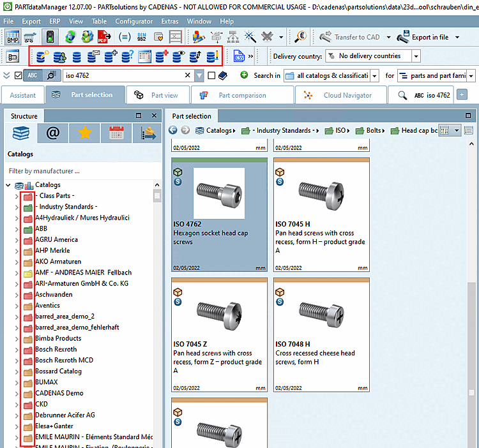479x448 pixels.
Task: Click the Euro price icon in toolbar
Action: pos(301,37)
